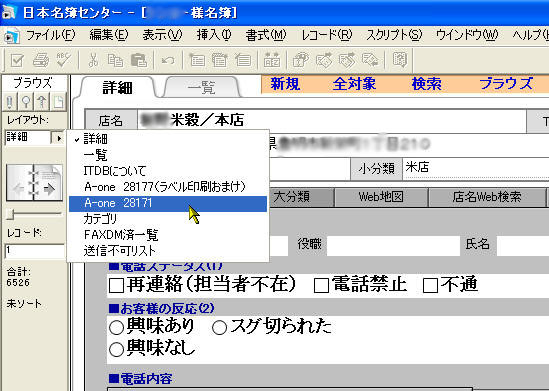This screenshot has height=391, width=549.
Task: Click the undo arrow icon
Action: pos(168,61)
